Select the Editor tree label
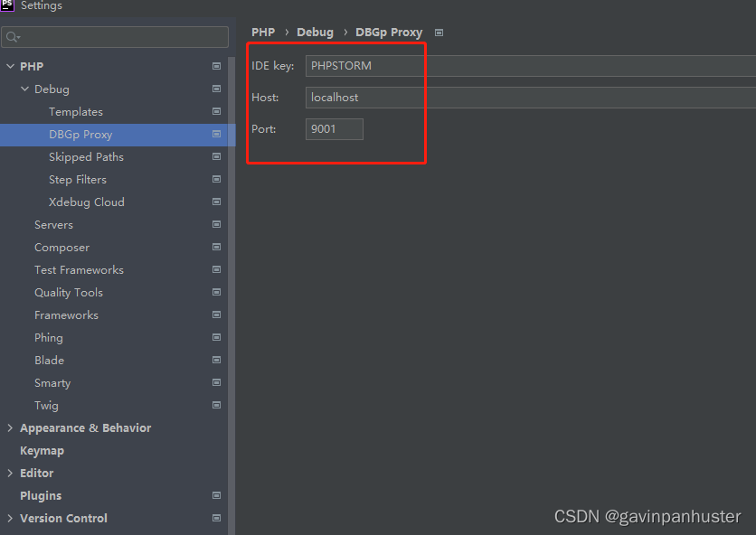The width and height of the screenshot is (756, 535). [x=37, y=474]
